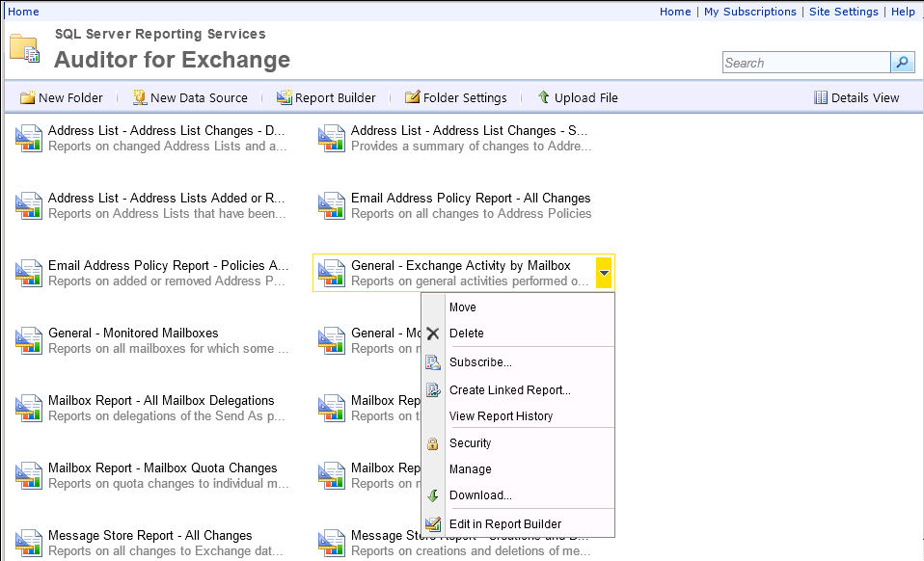Select the Security menu entry

click(471, 443)
